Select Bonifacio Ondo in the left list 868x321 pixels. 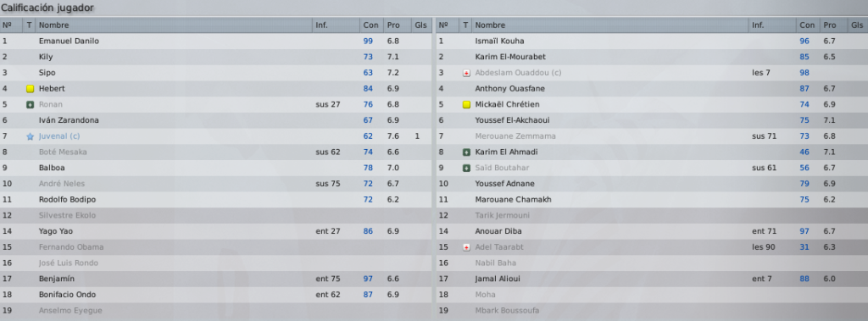tap(216, 295)
